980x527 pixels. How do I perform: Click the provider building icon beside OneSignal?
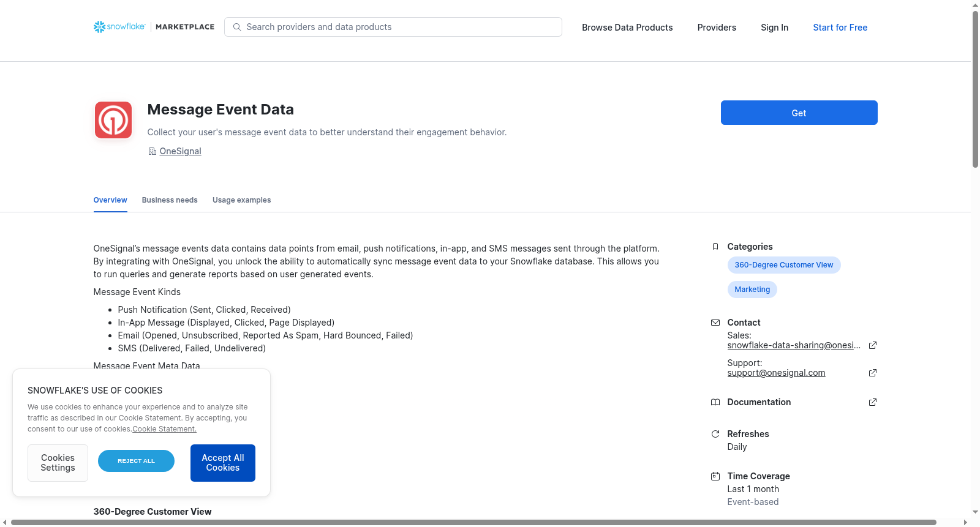point(153,151)
